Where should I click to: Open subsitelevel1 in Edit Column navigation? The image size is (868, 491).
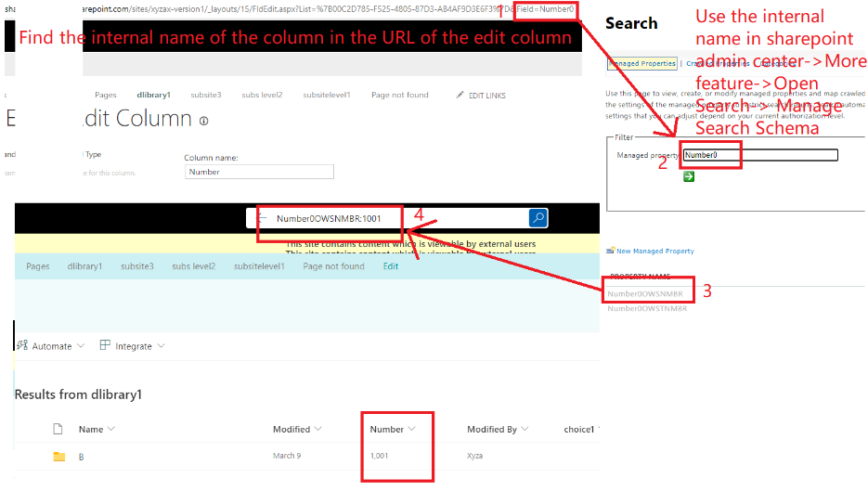(x=327, y=96)
